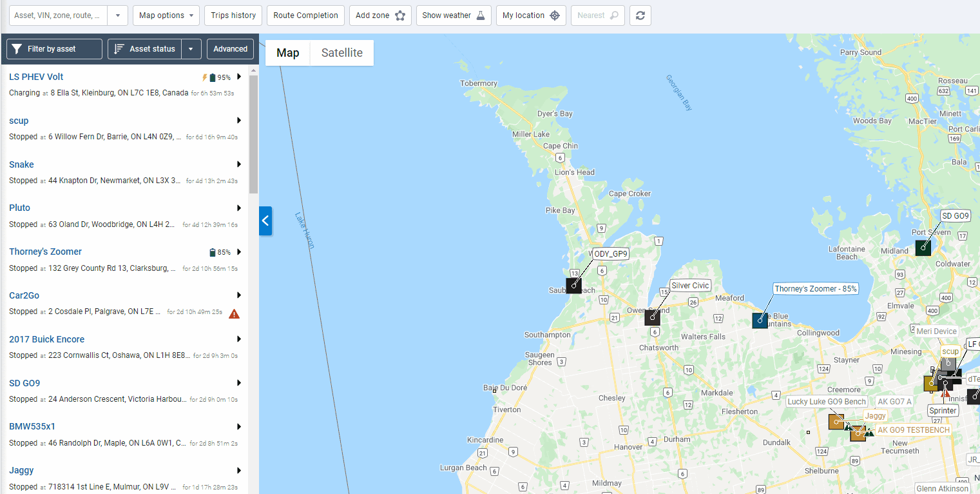This screenshot has height=494, width=980.
Task: Open the Advanced filter button
Action: [x=230, y=49]
